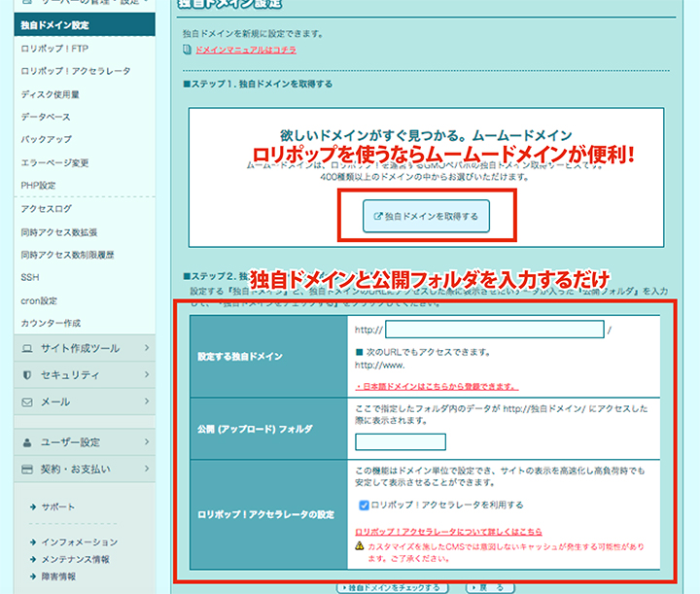This screenshot has width=700, height=594.
Task: Open 同時アクセス数制限履歴 entry
Action: coord(67,255)
